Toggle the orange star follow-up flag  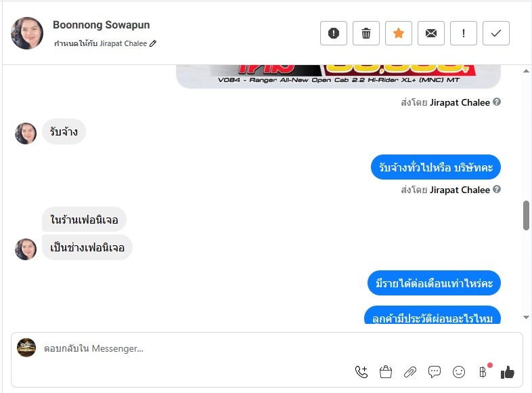[399, 33]
